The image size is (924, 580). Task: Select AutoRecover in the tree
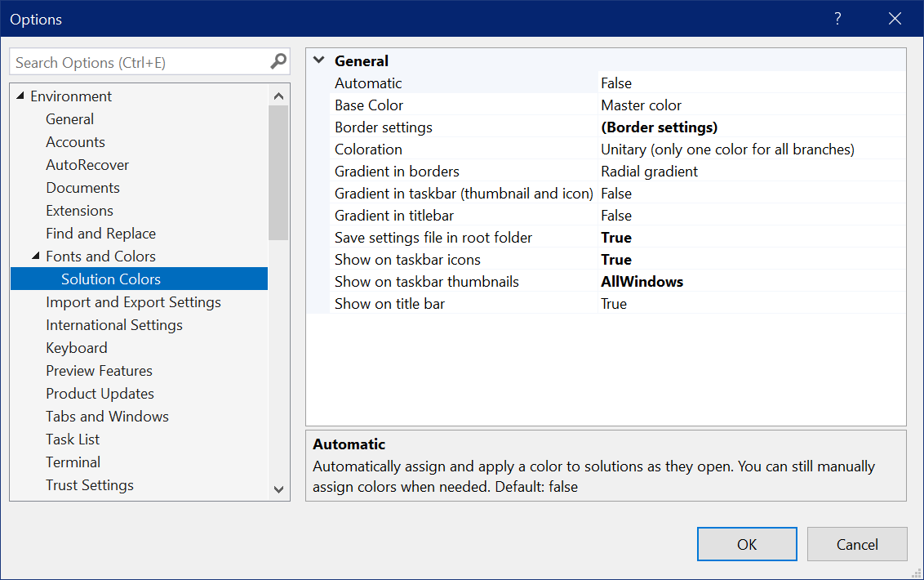87,165
